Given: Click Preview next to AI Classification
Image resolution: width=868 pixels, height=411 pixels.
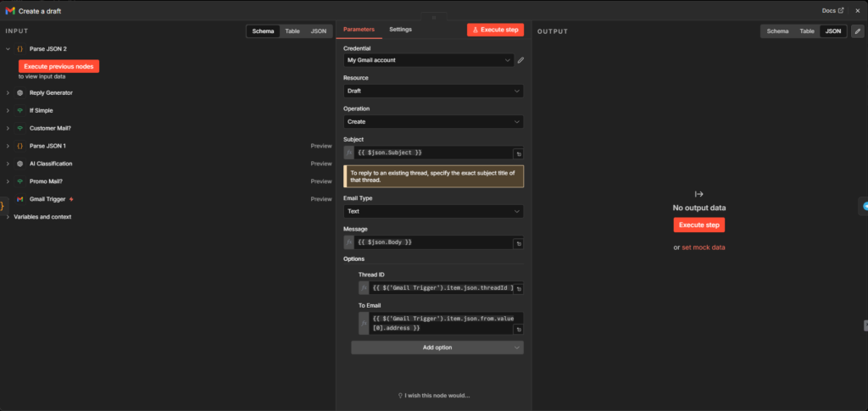Looking at the screenshot, I should coord(321,164).
